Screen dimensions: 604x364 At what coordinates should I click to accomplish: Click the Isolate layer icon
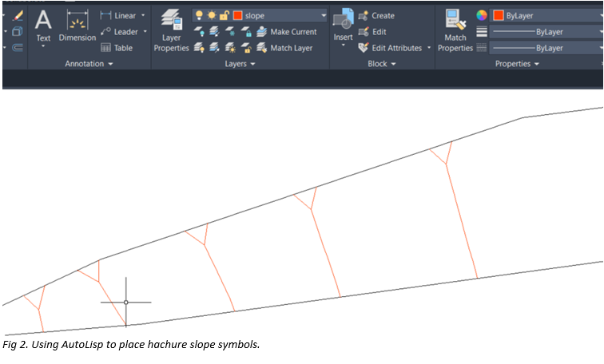click(214, 32)
